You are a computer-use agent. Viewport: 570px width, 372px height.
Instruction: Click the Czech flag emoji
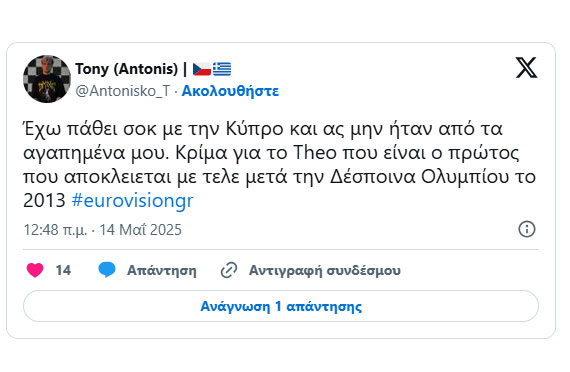tap(202, 69)
